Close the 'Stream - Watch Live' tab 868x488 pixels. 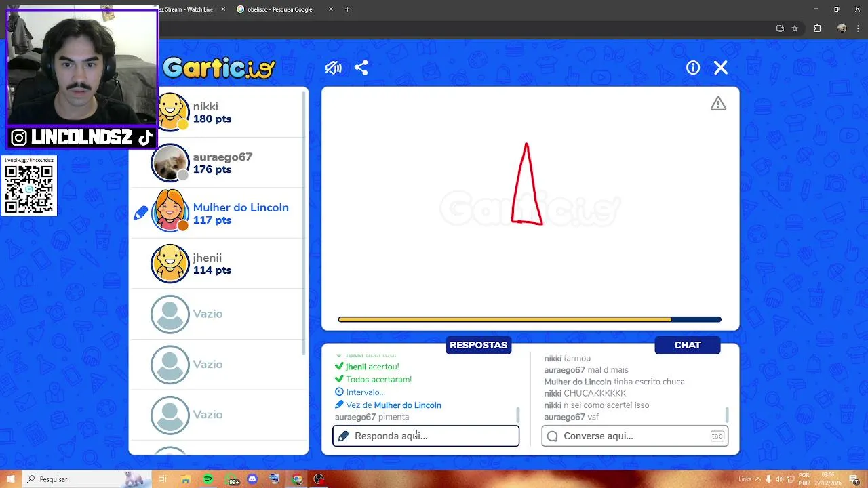(x=223, y=9)
